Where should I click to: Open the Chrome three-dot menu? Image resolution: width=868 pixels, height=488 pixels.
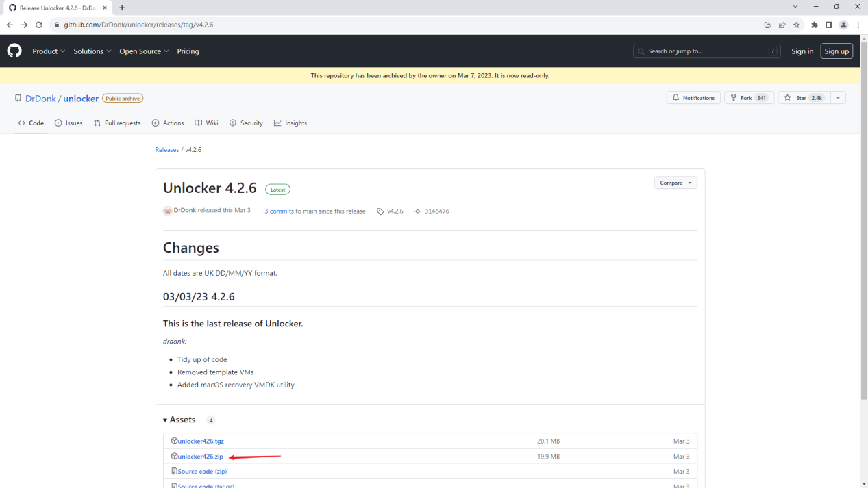pyautogui.click(x=858, y=25)
